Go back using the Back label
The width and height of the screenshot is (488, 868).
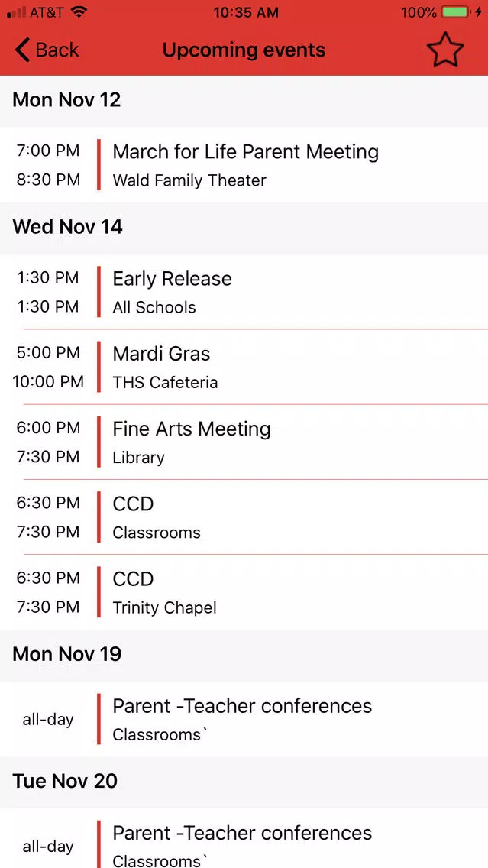point(57,50)
